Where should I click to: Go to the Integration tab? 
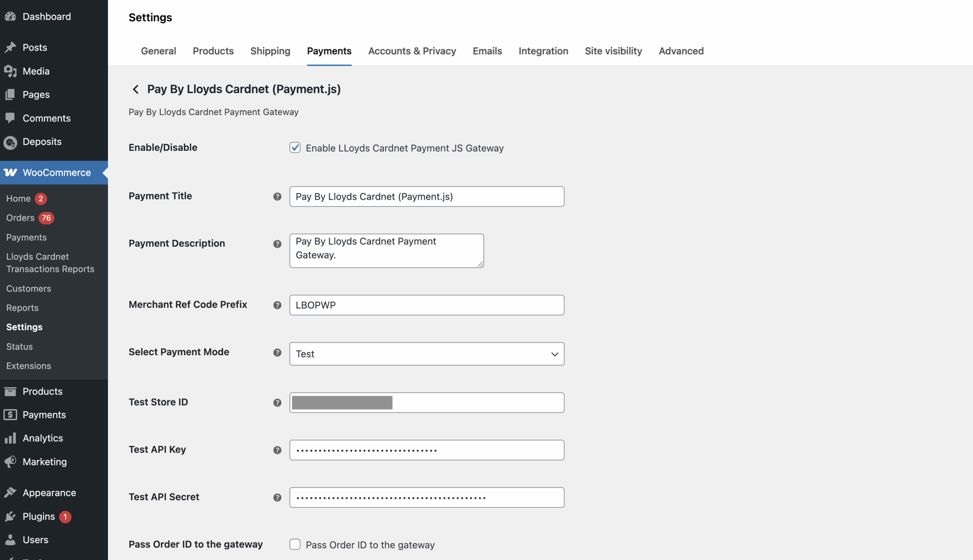click(x=543, y=51)
